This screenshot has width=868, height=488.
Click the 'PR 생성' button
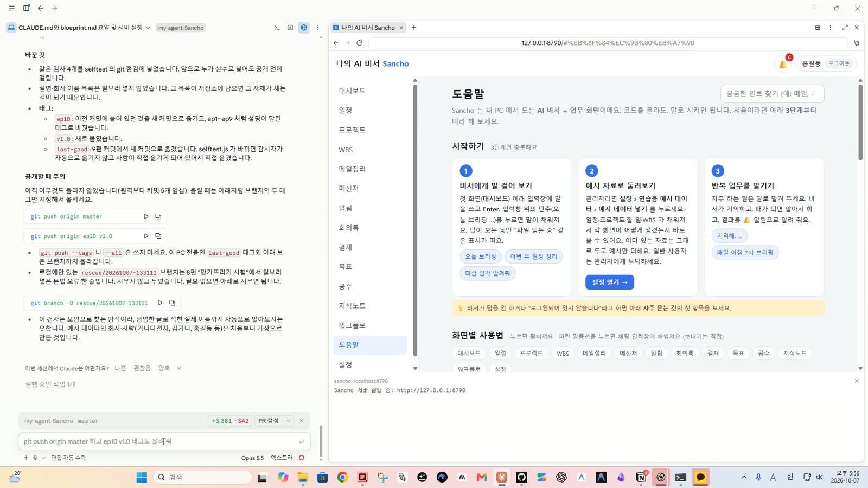[269, 421]
